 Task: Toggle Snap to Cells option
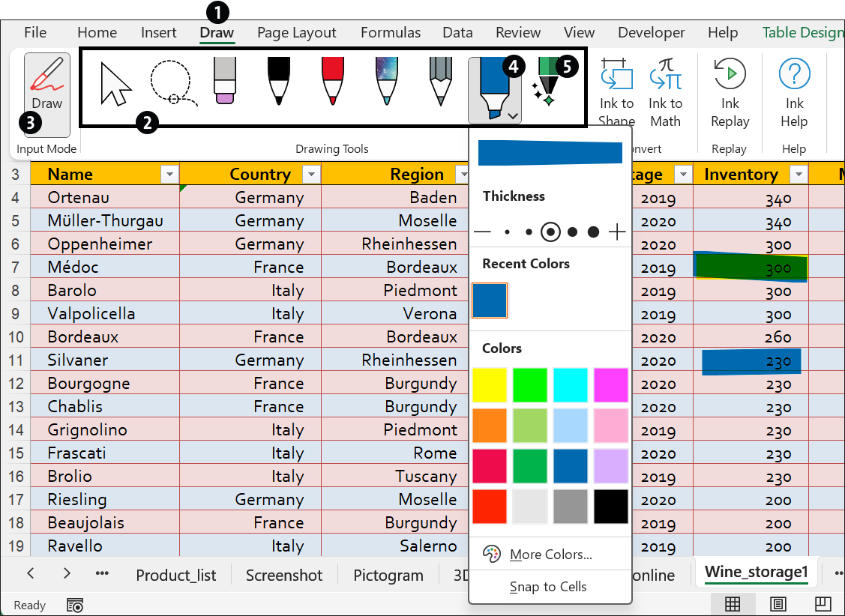(550, 586)
